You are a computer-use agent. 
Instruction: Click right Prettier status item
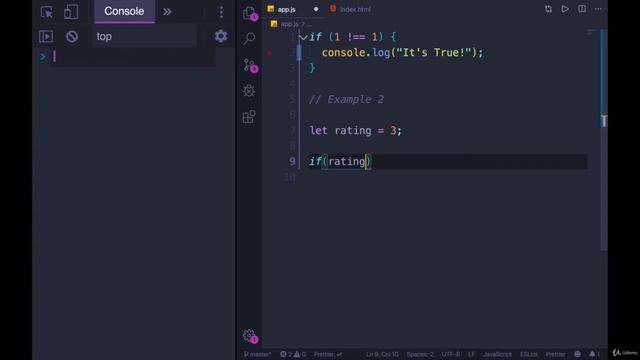click(x=556, y=354)
